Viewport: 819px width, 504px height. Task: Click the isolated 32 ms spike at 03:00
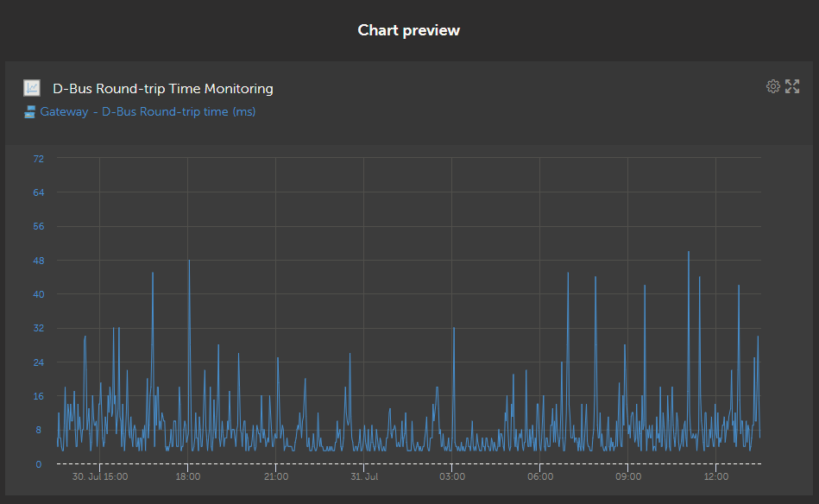coord(454,329)
